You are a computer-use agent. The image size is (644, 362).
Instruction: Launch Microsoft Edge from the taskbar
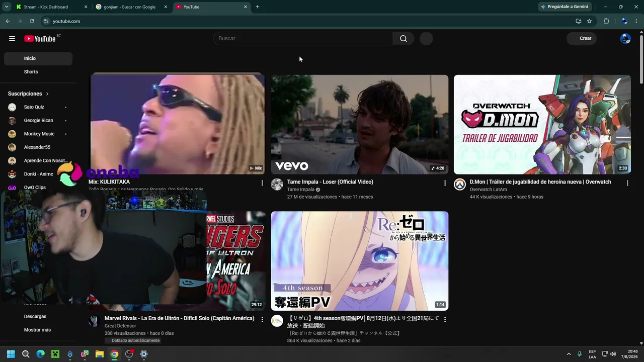[x=41, y=354]
